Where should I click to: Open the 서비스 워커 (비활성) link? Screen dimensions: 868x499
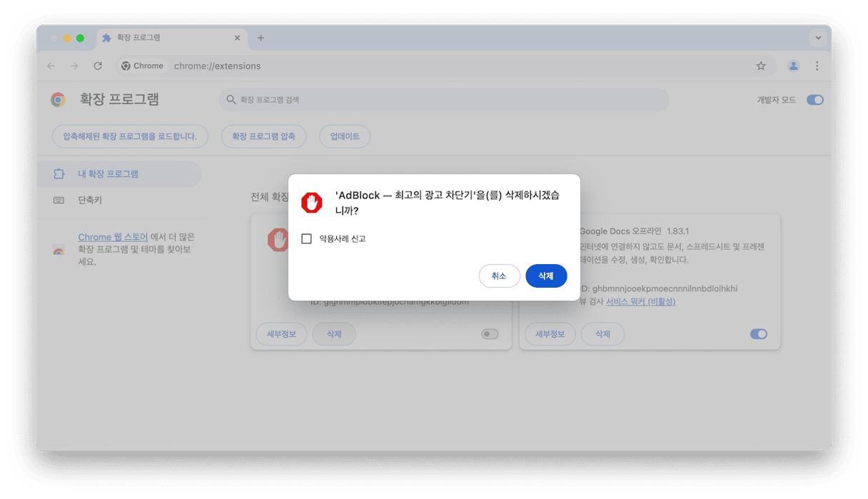tap(641, 302)
